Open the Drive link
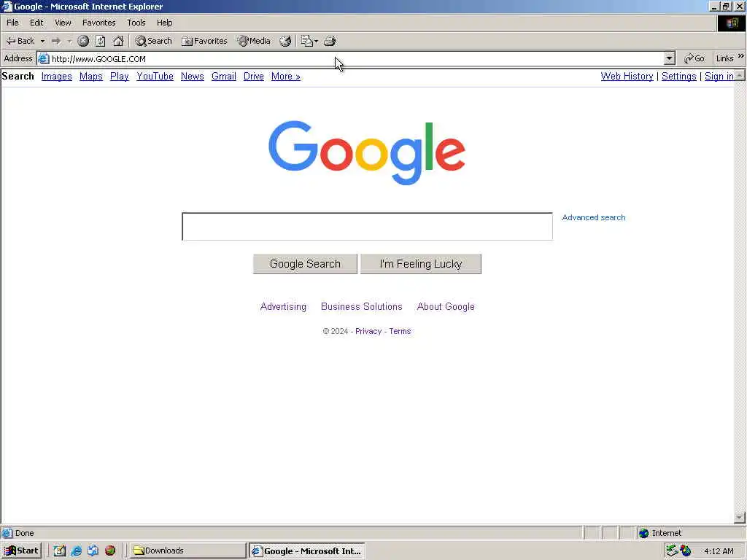Screen dimensions: 747x560 (x=253, y=76)
